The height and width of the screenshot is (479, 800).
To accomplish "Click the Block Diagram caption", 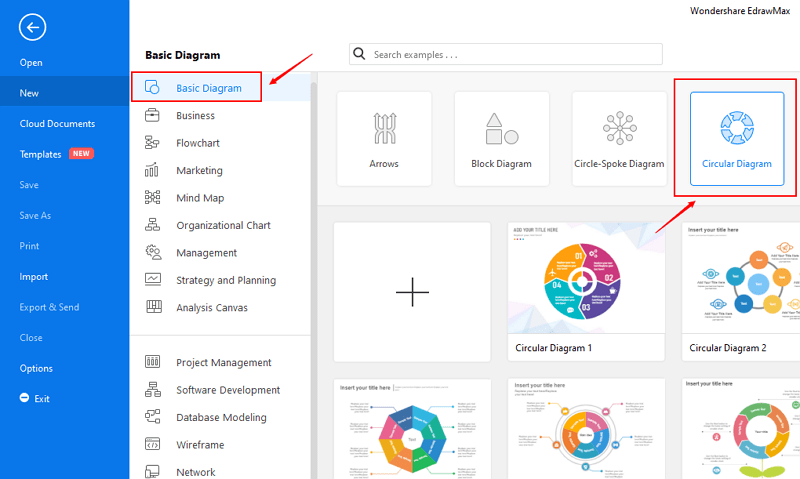I will tap(502, 164).
